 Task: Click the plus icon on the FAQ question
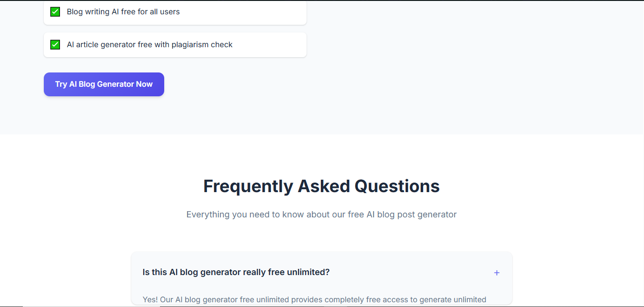point(496,273)
